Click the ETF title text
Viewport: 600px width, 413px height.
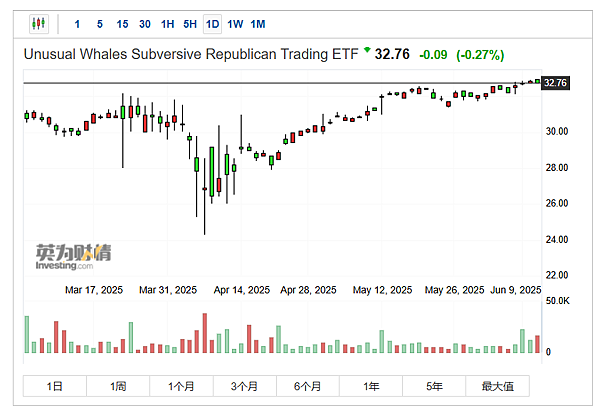191,54
